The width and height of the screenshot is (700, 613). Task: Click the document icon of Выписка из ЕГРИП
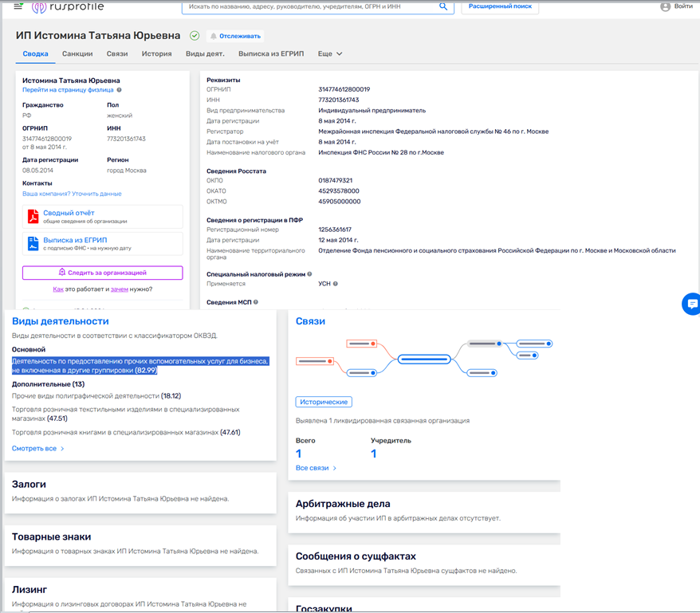tap(33, 243)
